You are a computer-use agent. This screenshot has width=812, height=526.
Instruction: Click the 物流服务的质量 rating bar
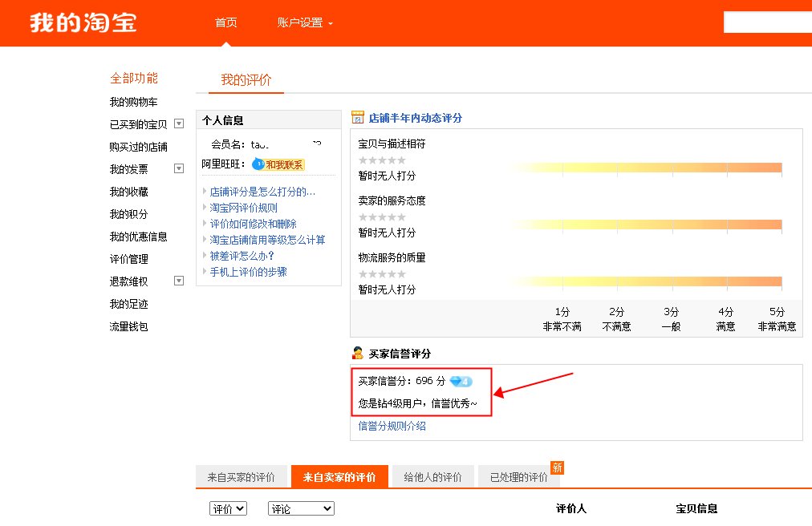[x=648, y=282]
